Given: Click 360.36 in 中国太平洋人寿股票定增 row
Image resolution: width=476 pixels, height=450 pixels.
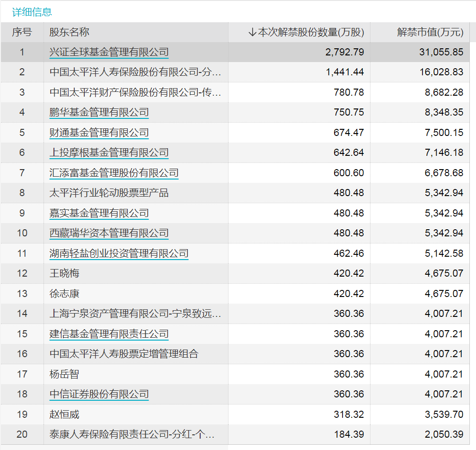Looking at the screenshot, I should pos(349,354).
